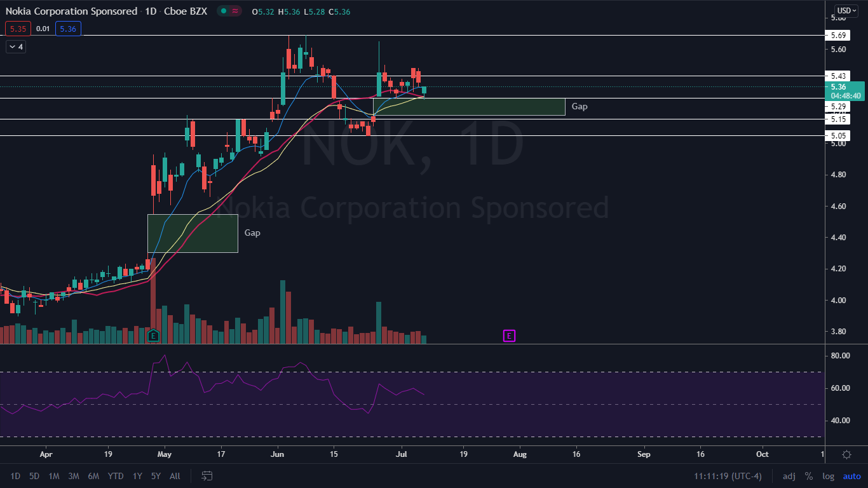Select the 1M time range
Screen dimensions: 868x488
pos(53,476)
